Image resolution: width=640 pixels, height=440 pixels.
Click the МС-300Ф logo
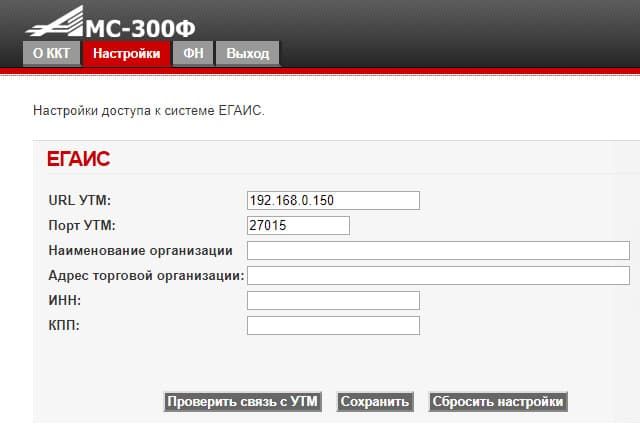(x=110, y=22)
